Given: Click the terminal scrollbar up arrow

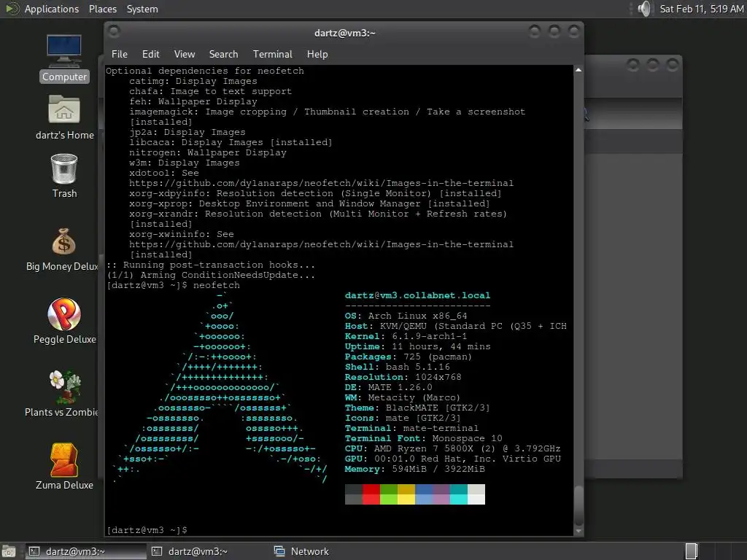Looking at the screenshot, I should click(578, 70).
